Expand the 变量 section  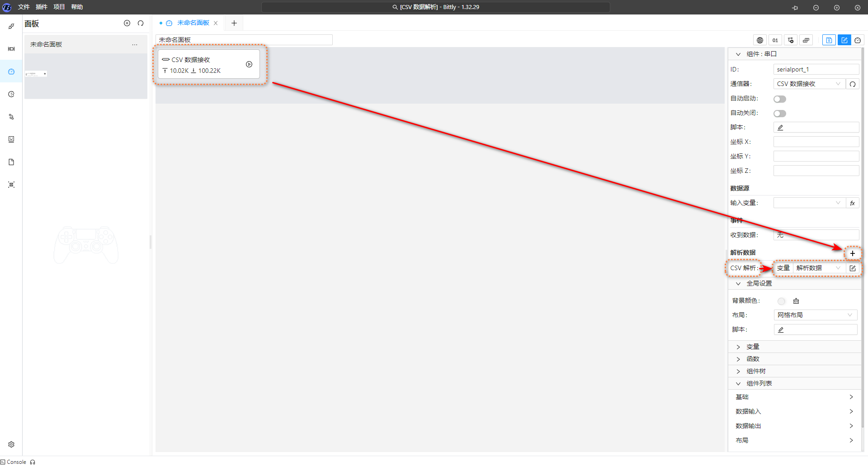(753, 347)
